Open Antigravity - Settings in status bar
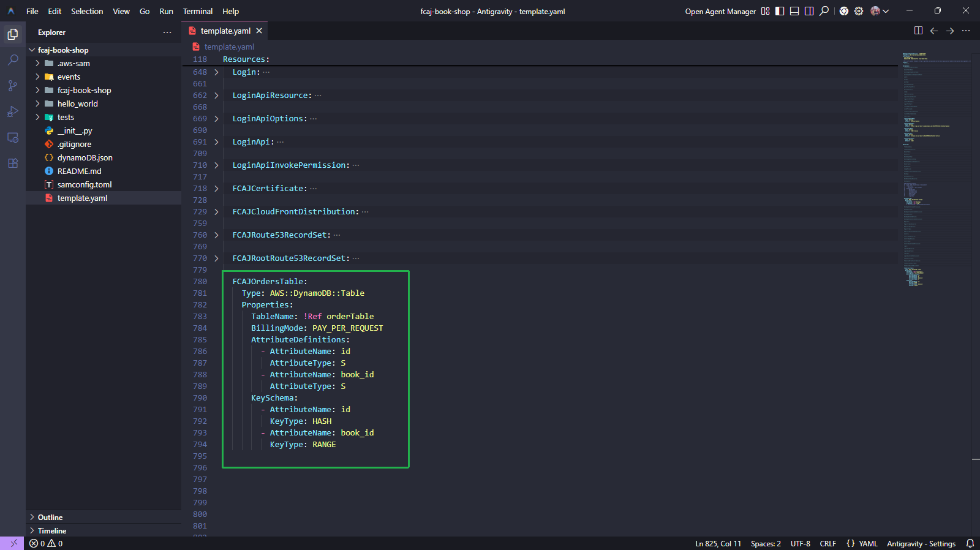 (x=921, y=543)
